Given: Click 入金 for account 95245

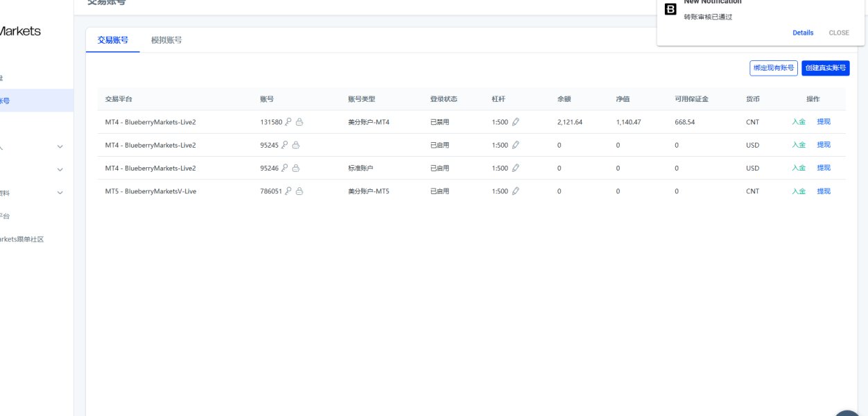Looking at the screenshot, I should click(799, 145).
